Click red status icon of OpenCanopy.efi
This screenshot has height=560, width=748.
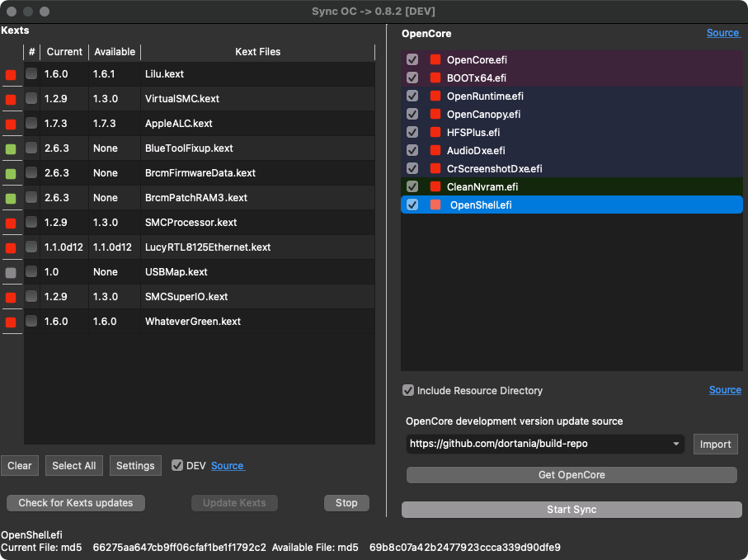[x=435, y=114]
